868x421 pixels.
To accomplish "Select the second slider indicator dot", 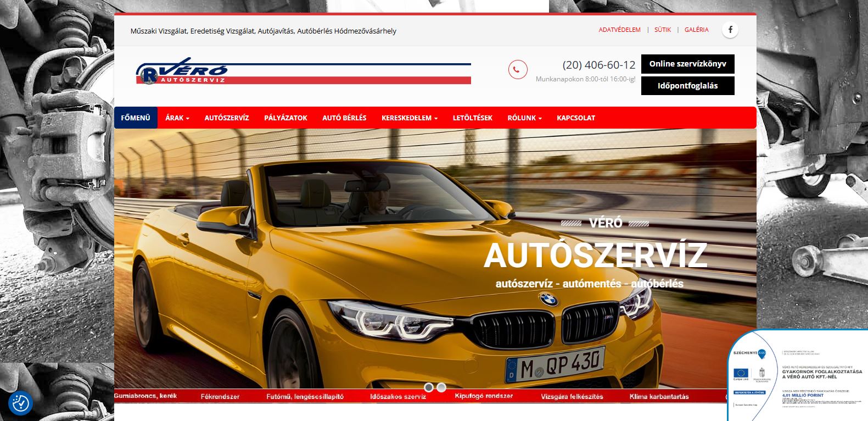I will coord(441,387).
